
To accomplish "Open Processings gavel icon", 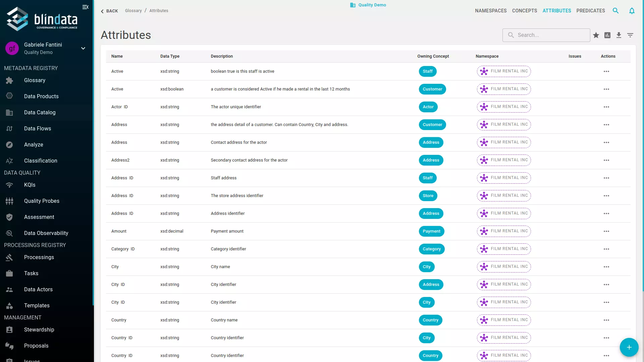I will coord(9,257).
